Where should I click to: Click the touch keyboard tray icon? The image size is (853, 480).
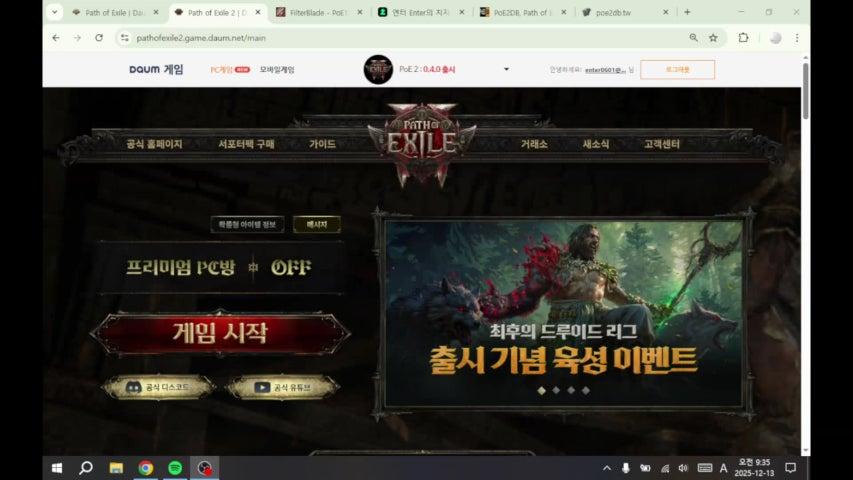[x=704, y=468]
